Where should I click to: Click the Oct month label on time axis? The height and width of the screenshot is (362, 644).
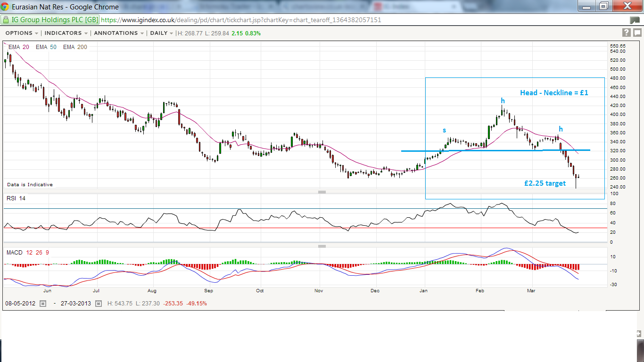coord(260,291)
